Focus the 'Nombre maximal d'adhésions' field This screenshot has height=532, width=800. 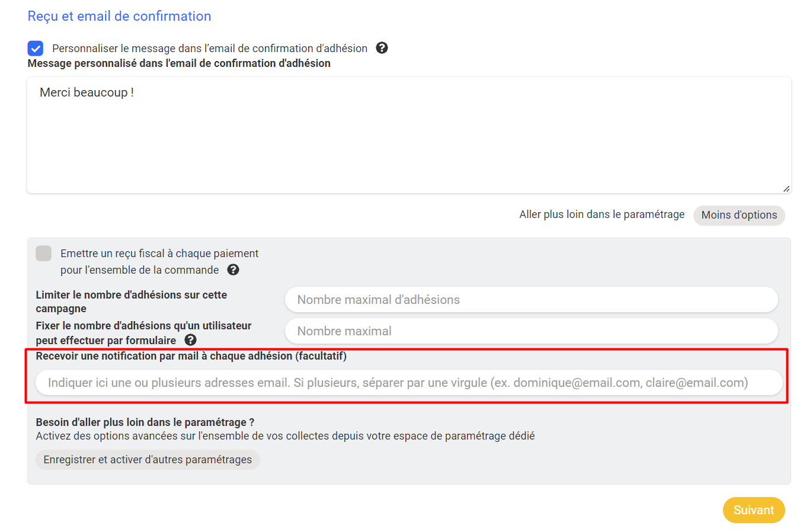(531, 300)
